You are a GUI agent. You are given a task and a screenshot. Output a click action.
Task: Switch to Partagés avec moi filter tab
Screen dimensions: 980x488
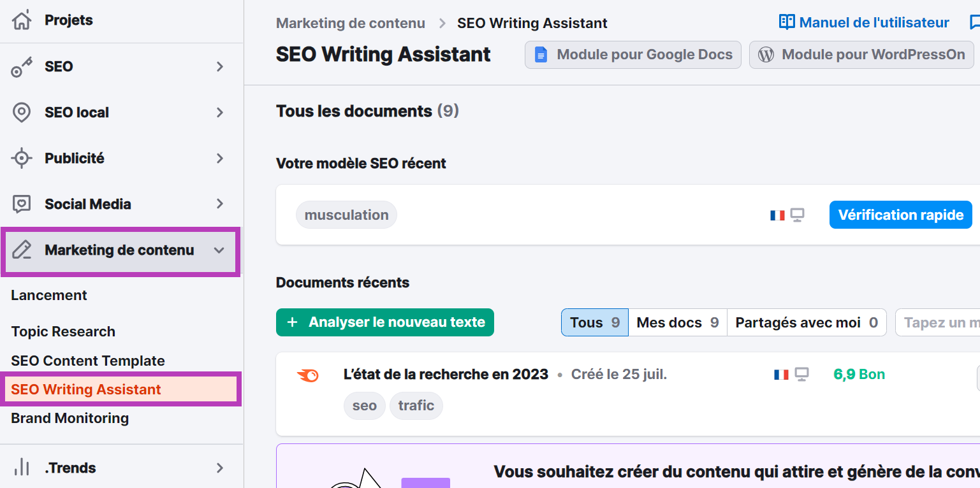point(807,322)
